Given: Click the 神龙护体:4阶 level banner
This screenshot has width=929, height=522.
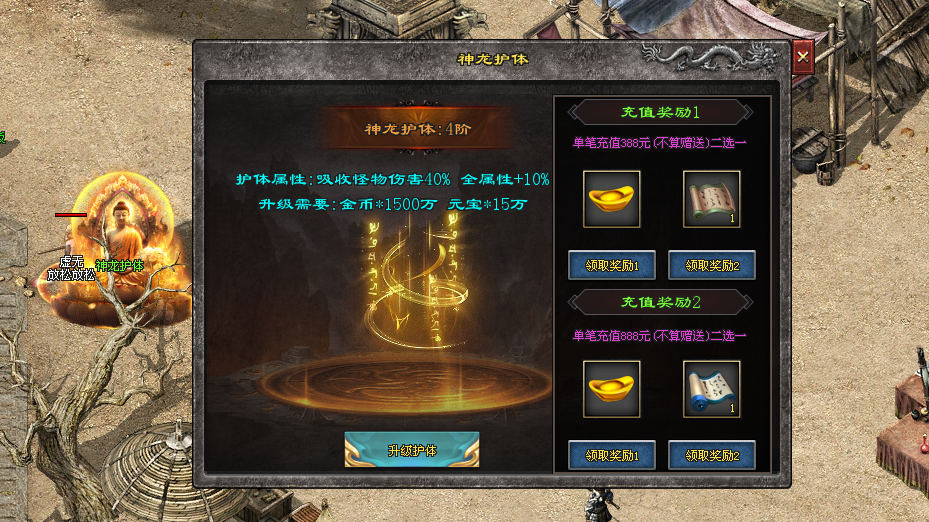Looking at the screenshot, I should pos(417,129).
